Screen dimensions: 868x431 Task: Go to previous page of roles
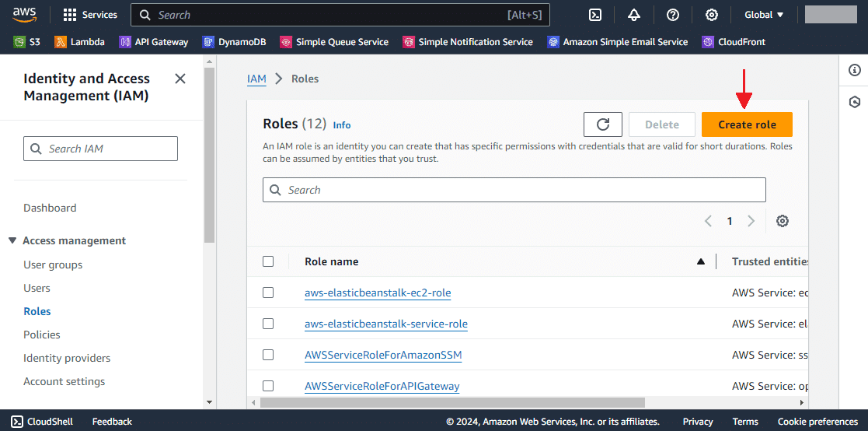click(x=708, y=221)
